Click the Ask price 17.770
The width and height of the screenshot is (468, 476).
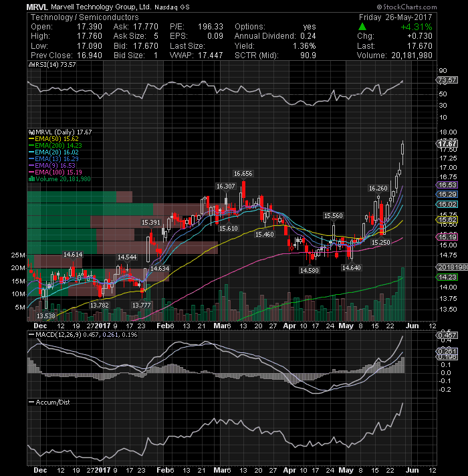tap(146, 27)
